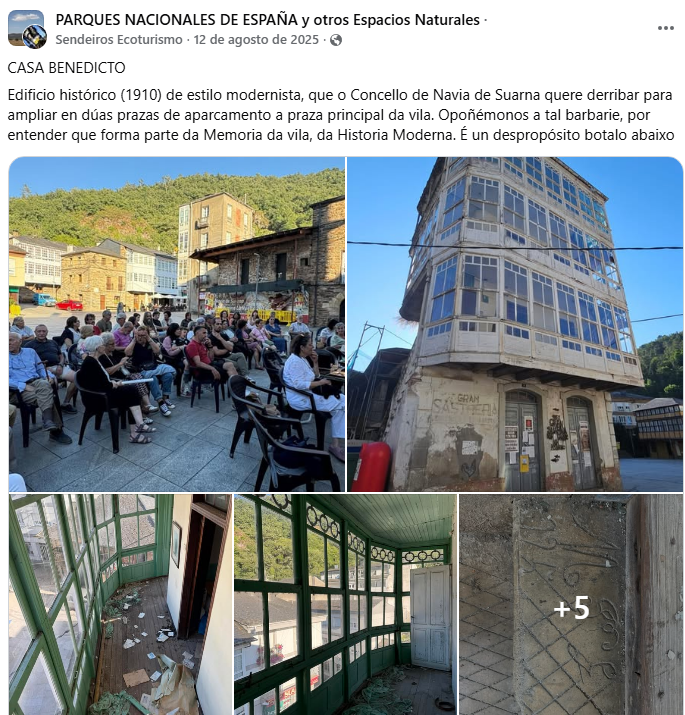The height and width of the screenshot is (715, 685).
Task: Click the framed picture on the gallery wall
Action: [x=176, y=544]
